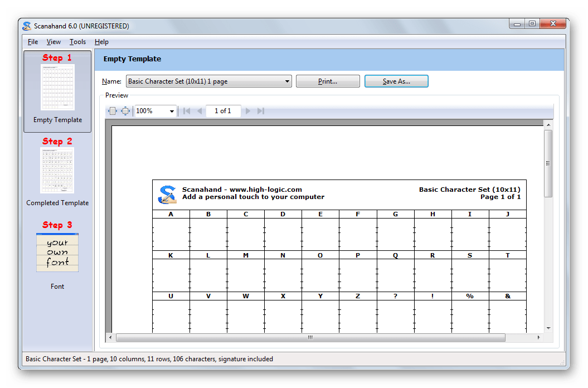Click the 'Completed Template' sidebar caption
588x388 pixels.
(58, 203)
